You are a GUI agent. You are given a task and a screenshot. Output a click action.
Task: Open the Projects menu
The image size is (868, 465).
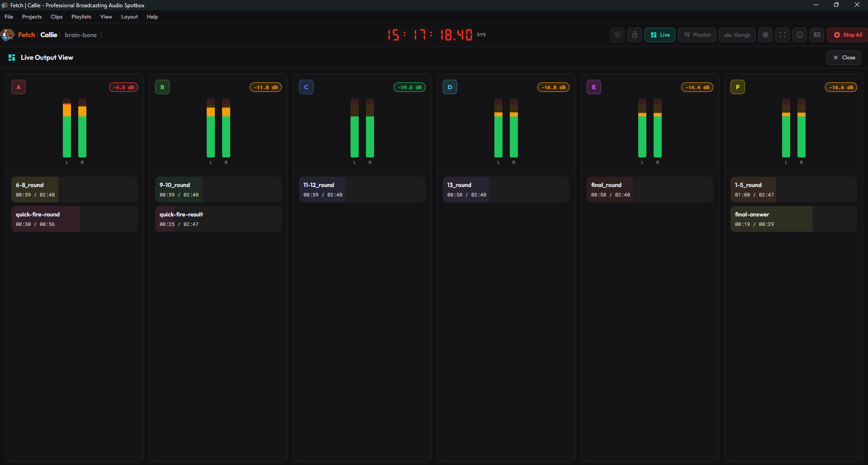pyautogui.click(x=32, y=17)
